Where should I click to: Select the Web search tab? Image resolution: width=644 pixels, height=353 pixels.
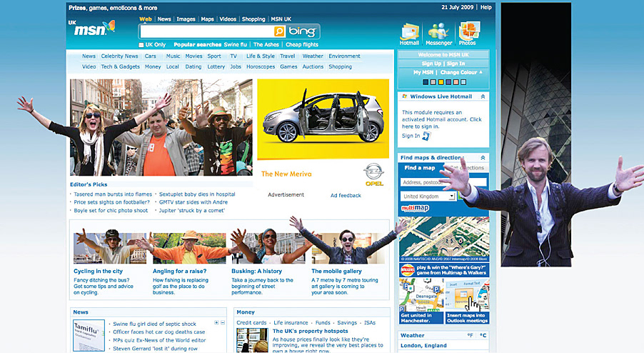(146, 19)
